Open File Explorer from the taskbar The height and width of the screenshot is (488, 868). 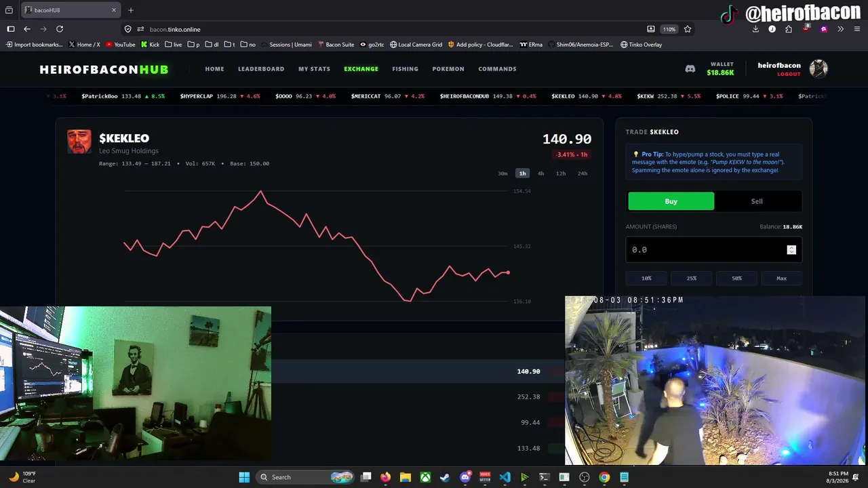(x=406, y=477)
